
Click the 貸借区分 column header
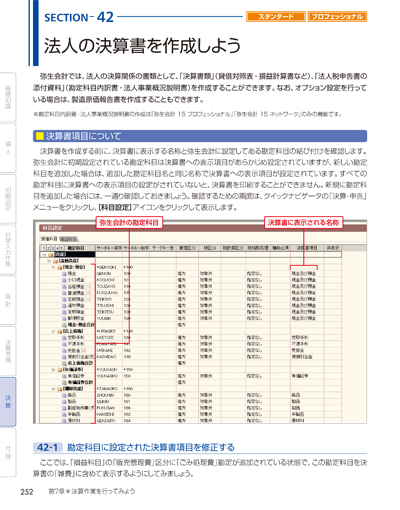pos(187,248)
